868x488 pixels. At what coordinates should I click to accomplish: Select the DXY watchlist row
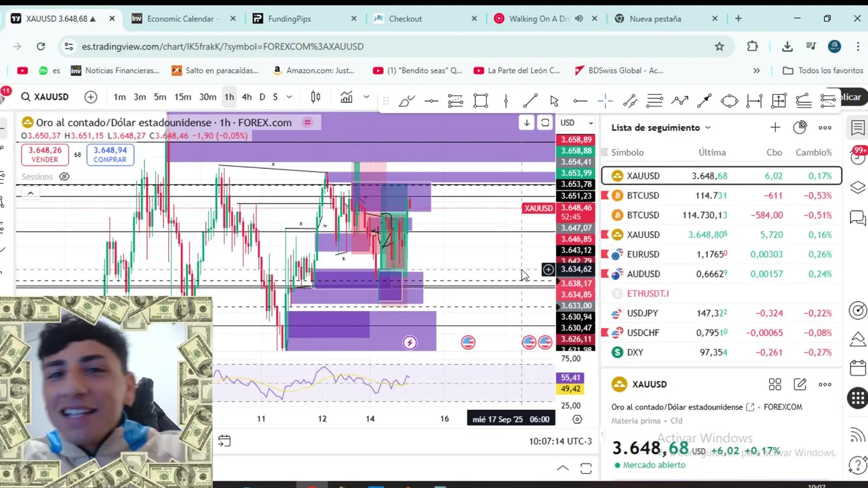click(722, 352)
